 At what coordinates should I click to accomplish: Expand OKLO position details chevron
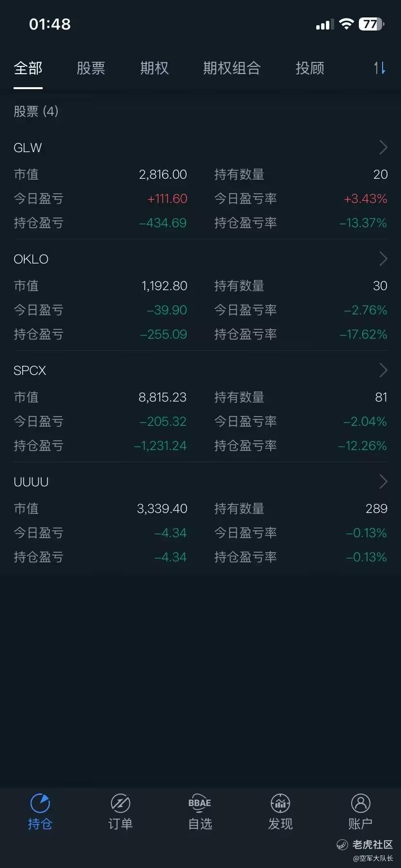tap(383, 259)
